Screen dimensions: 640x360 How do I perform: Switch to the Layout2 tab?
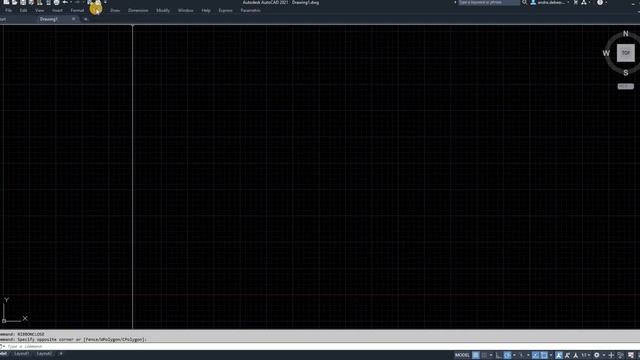pyautogui.click(x=44, y=354)
